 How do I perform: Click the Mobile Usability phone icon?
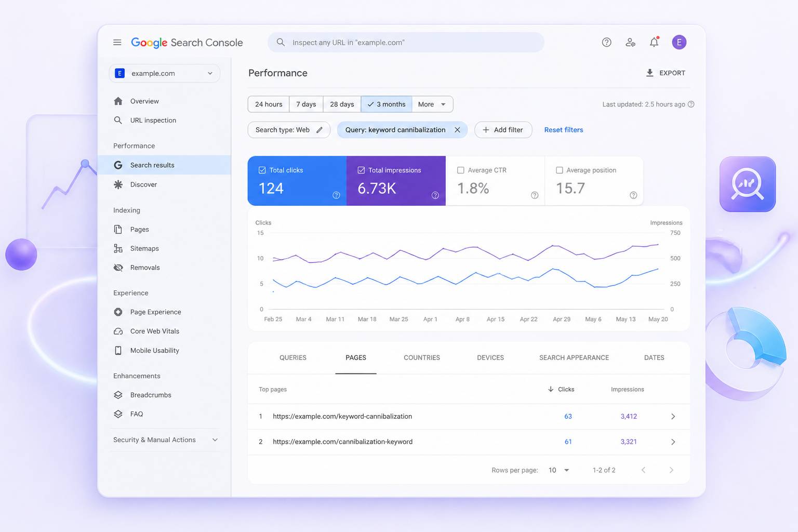118,350
